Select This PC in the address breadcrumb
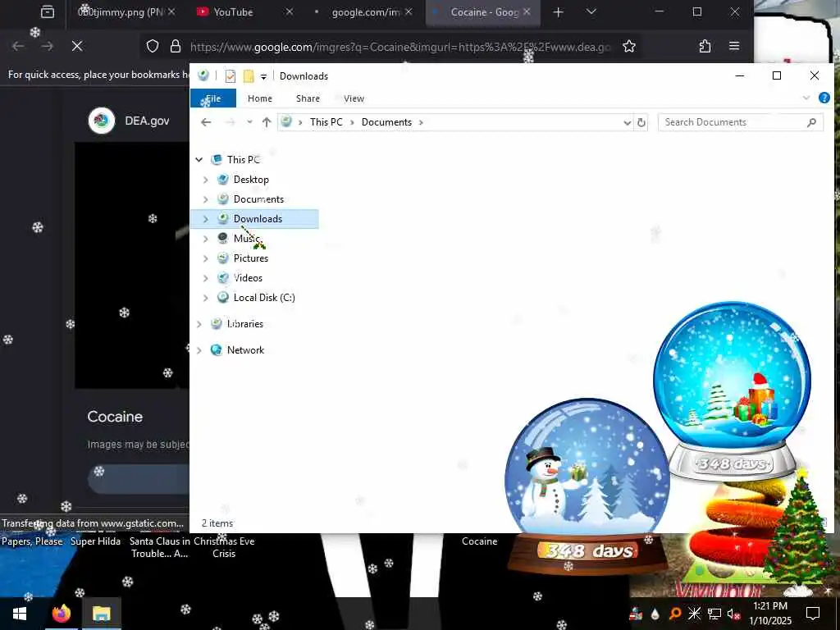 coord(326,122)
